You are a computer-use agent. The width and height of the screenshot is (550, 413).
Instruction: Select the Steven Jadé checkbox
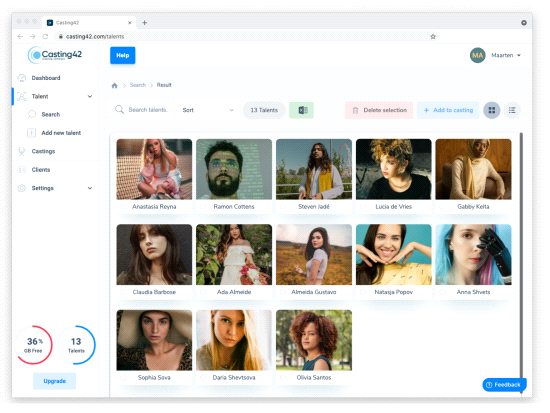283,207
